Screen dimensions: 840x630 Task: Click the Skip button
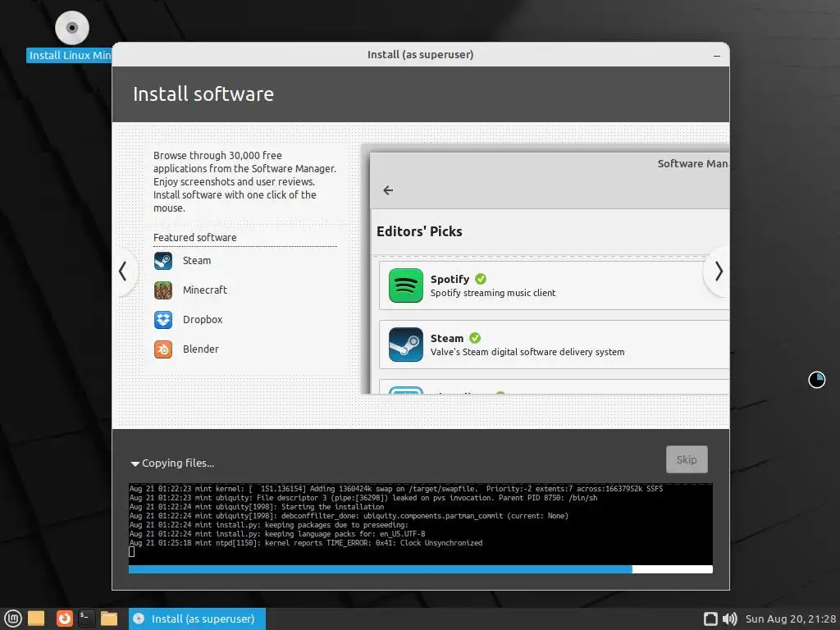tap(687, 459)
